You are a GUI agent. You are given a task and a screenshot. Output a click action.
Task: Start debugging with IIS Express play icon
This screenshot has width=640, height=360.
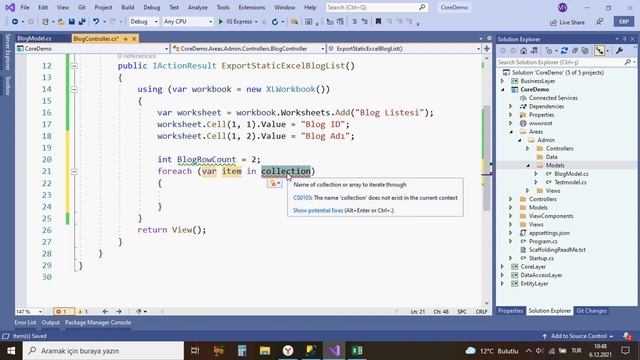(221, 22)
